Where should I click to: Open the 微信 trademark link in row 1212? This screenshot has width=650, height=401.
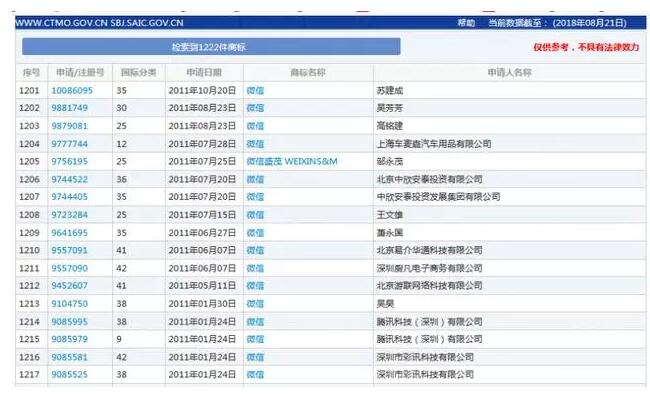click(255, 286)
